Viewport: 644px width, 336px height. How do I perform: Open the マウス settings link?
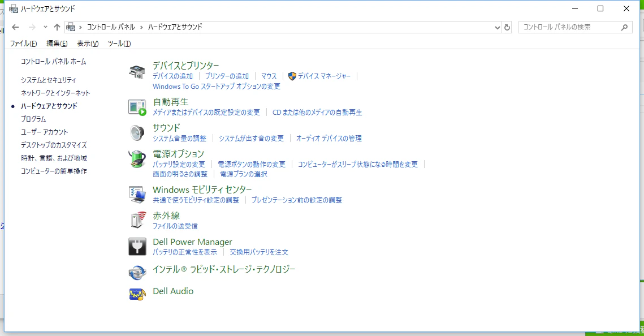(269, 76)
